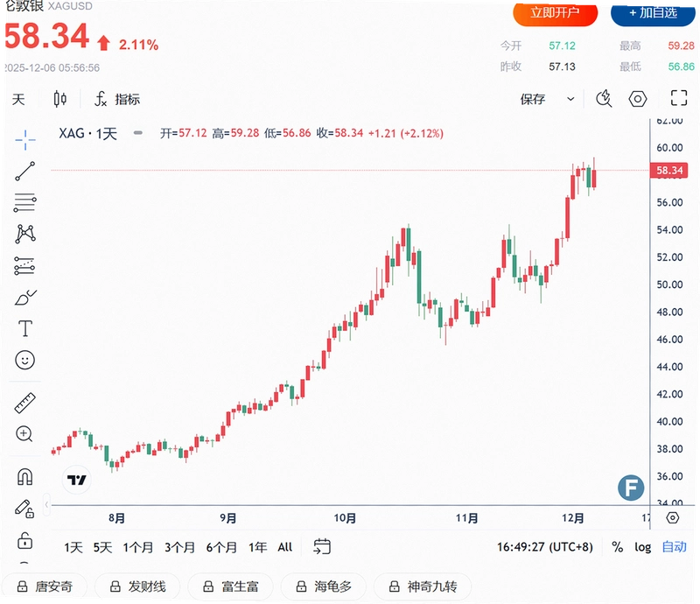Click the 最高 59.28 value
Screen dimensions: 700x604
(682, 46)
